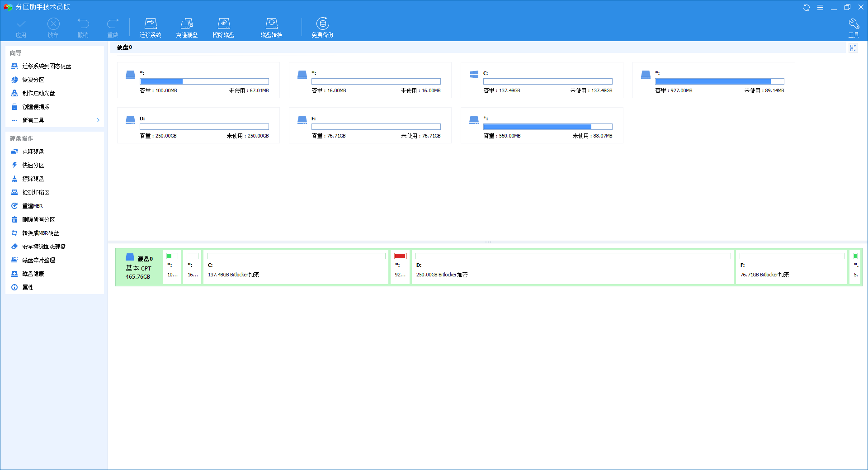The image size is (868, 470).
Task: Select the C: 137.48GB partition card
Action: pyautogui.click(x=542, y=80)
